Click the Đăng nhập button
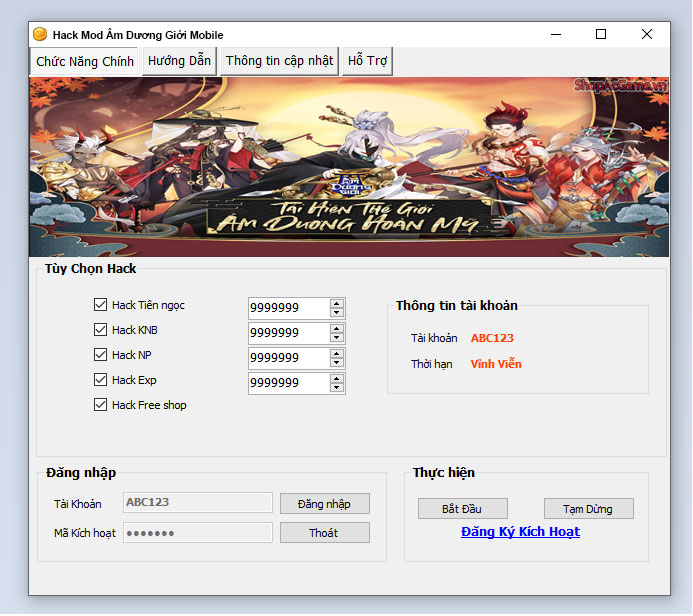This screenshot has width=693, height=616. pos(325,504)
